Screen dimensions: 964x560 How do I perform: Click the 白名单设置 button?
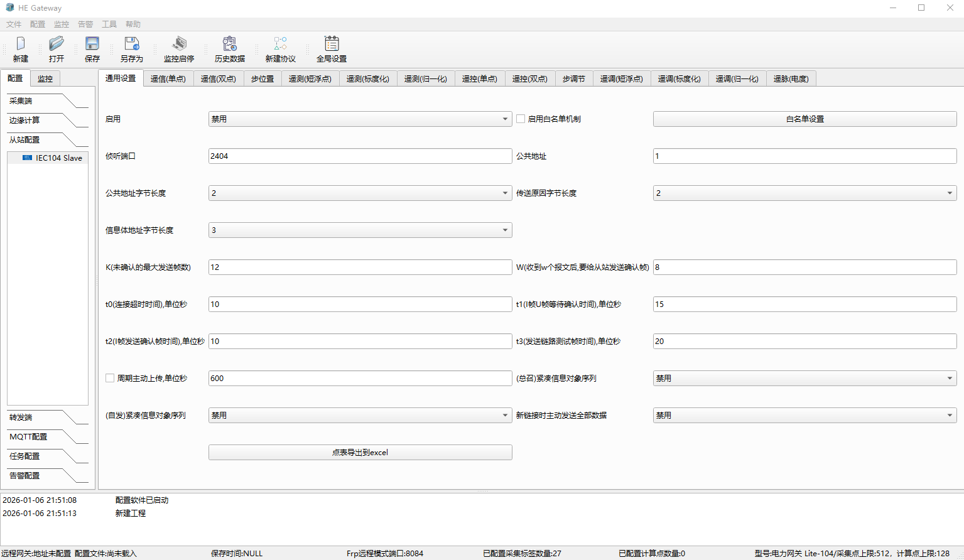tap(804, 119)
